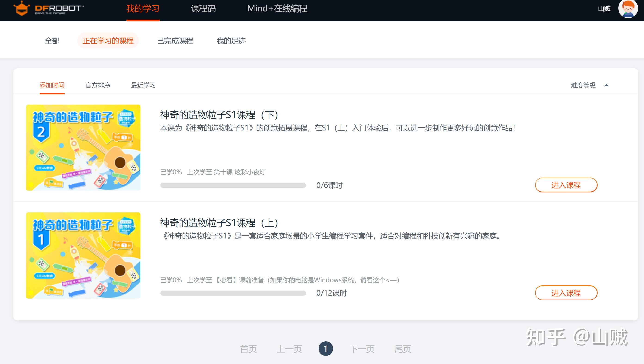Select 我的学习 top menu item

tap(142, 9)
